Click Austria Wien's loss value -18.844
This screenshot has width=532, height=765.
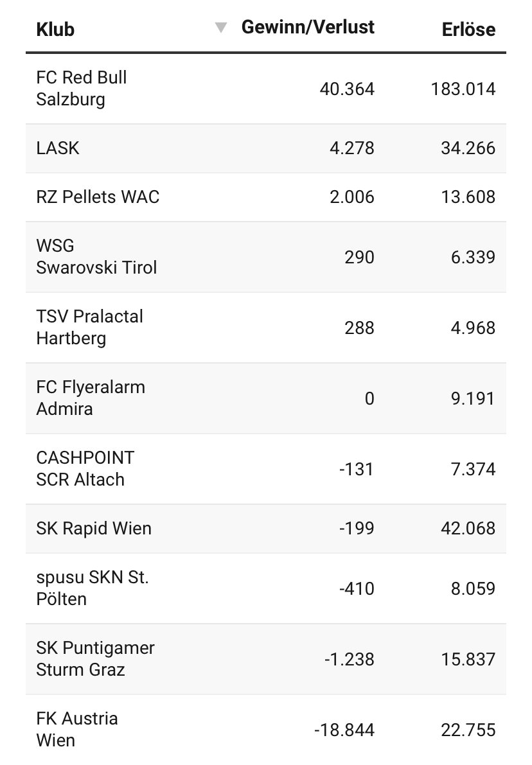click(344, 730)
